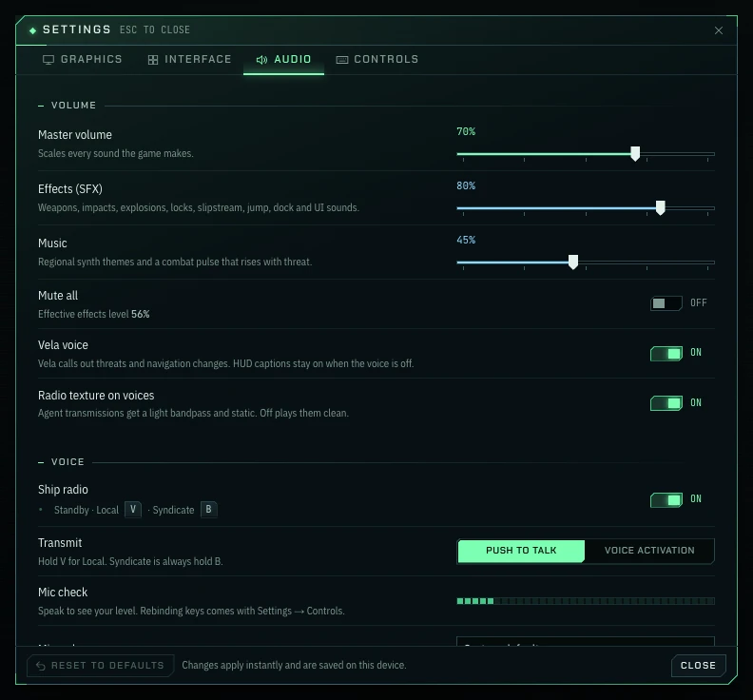Click the monitor icon on Graphics tab
Viewport: 753px width, 700px height.
click(48, 60)
